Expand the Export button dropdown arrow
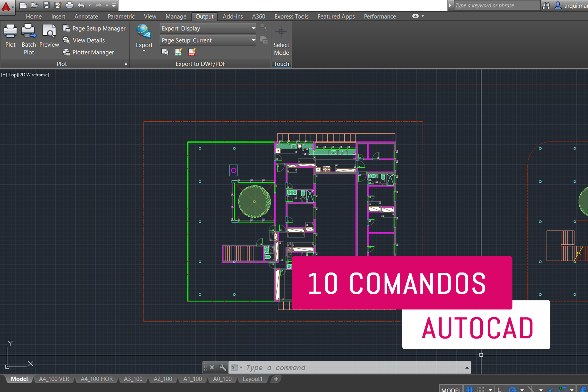The height and width of the screenshot is (392, 588). [144, 51]
